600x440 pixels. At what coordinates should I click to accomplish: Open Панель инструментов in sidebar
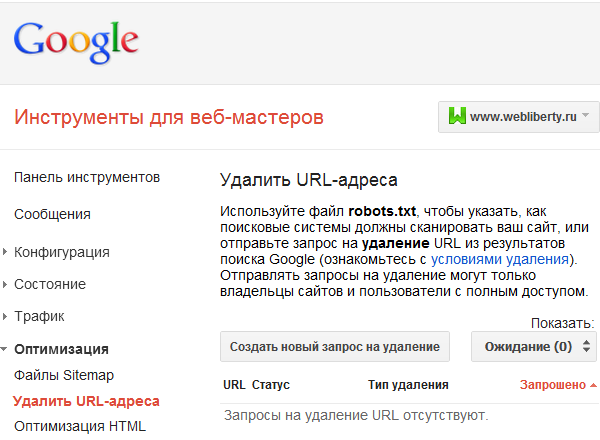click(x=87, y=178)
